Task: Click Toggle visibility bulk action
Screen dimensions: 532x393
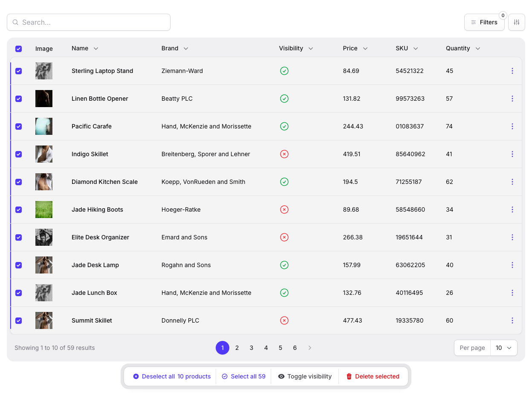Action: click(305, 376)
